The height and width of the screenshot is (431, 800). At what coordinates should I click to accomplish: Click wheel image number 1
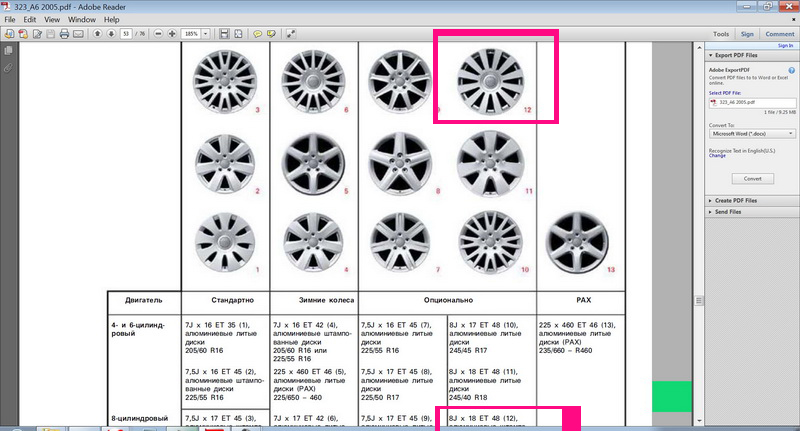coord(224,243)
